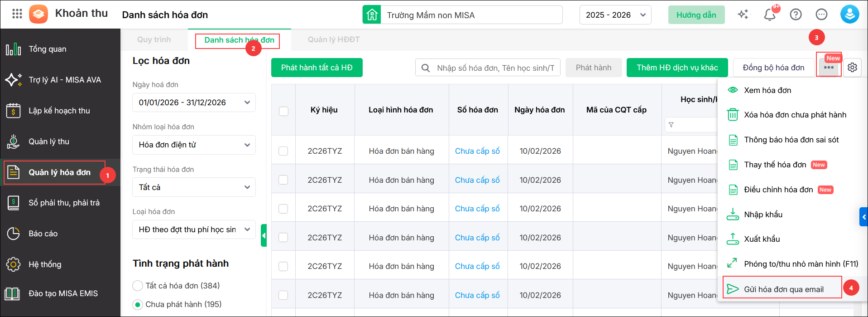Open the user avatar profile

coord(850,14)
